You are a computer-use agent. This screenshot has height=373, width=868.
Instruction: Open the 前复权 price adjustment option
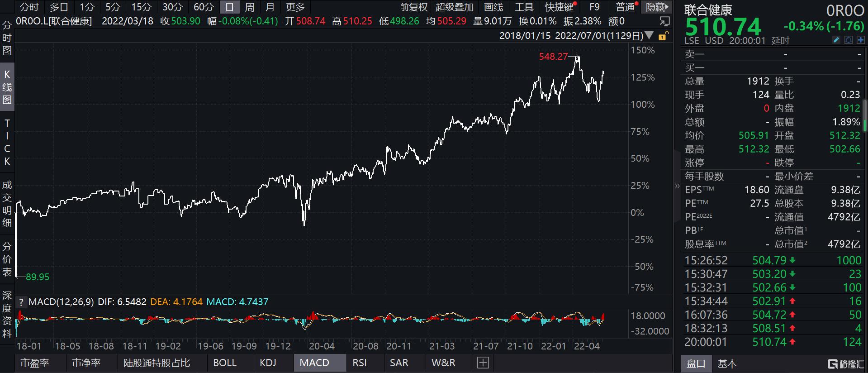[414, 7]
